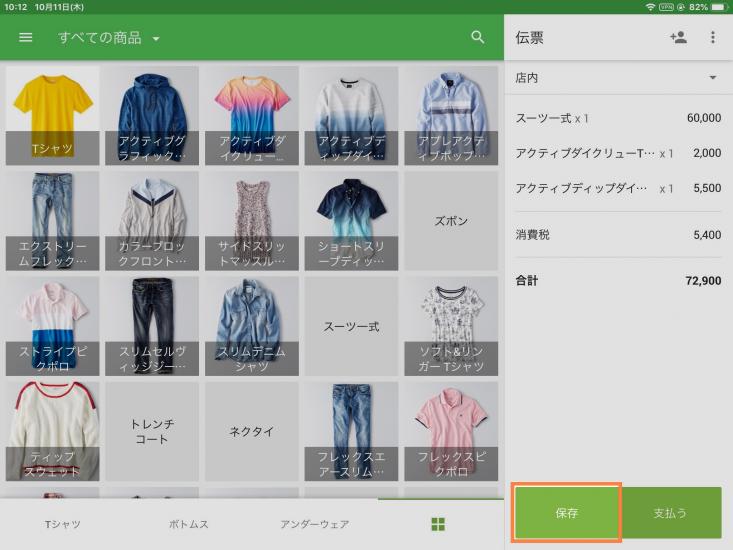The width and height of the screenshot is (733, 550).
Task: Select the アクティブグラフィック hoodie tile
Action: (152, 115)
